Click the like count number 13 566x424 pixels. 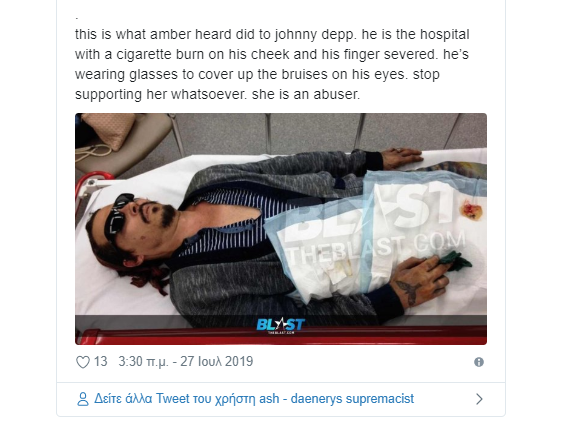101,362
